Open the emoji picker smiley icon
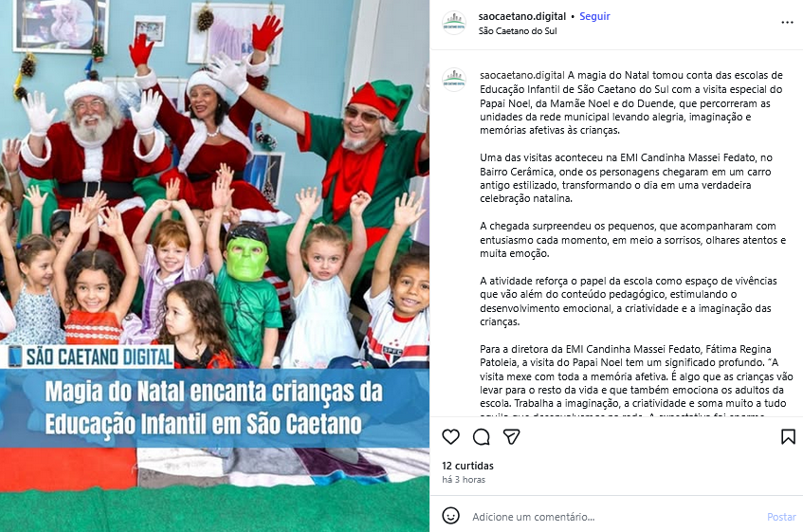 pos(450,516)
